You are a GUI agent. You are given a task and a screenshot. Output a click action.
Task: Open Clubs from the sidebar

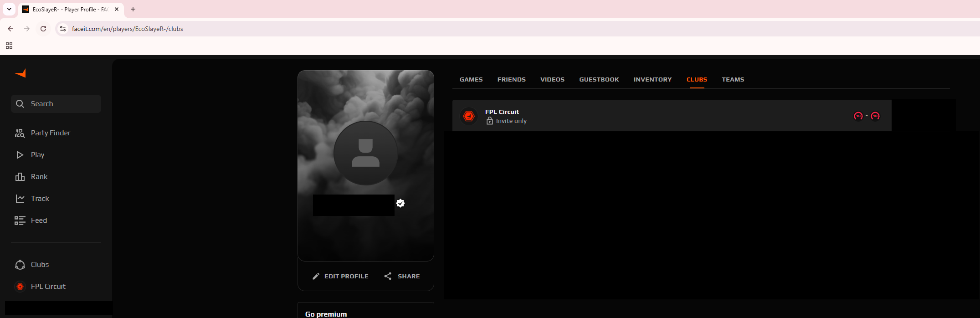point(40,265)
